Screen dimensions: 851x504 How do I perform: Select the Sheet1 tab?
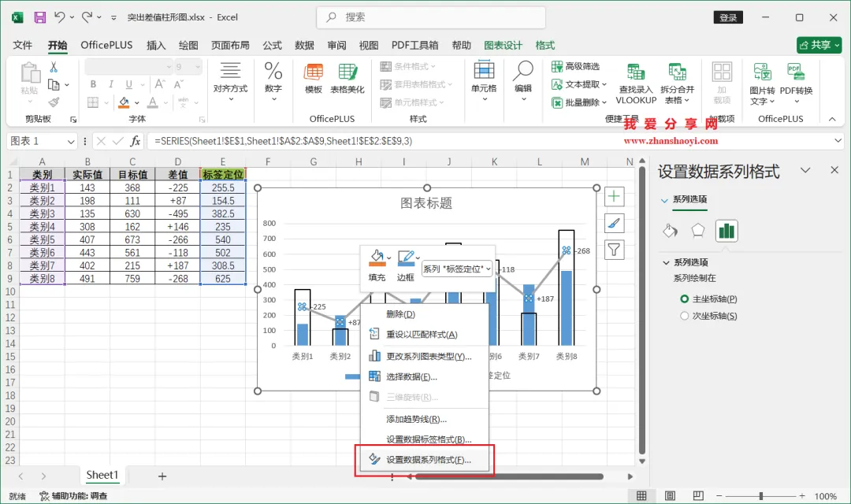[x=102, y=475]
